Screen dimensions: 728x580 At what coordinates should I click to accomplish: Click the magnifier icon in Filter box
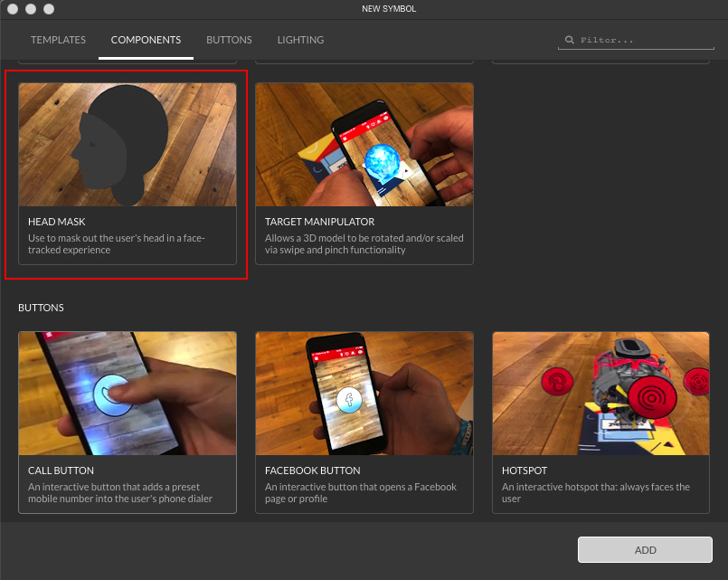569,40
